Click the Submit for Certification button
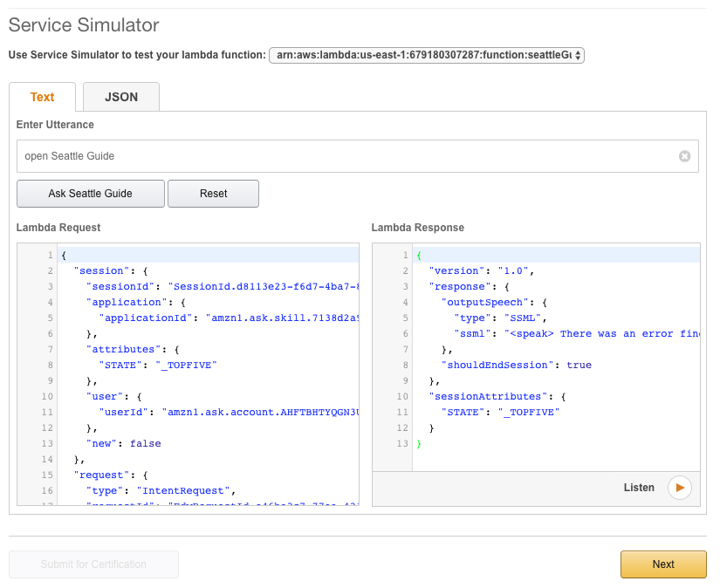 [x=93, y=564]
